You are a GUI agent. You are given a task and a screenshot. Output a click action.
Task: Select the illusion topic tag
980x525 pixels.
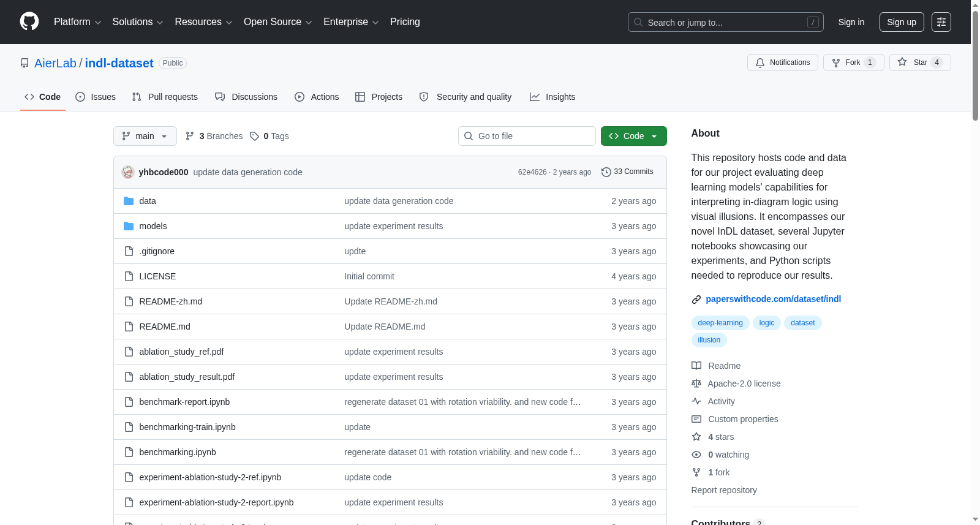[709, 340]
